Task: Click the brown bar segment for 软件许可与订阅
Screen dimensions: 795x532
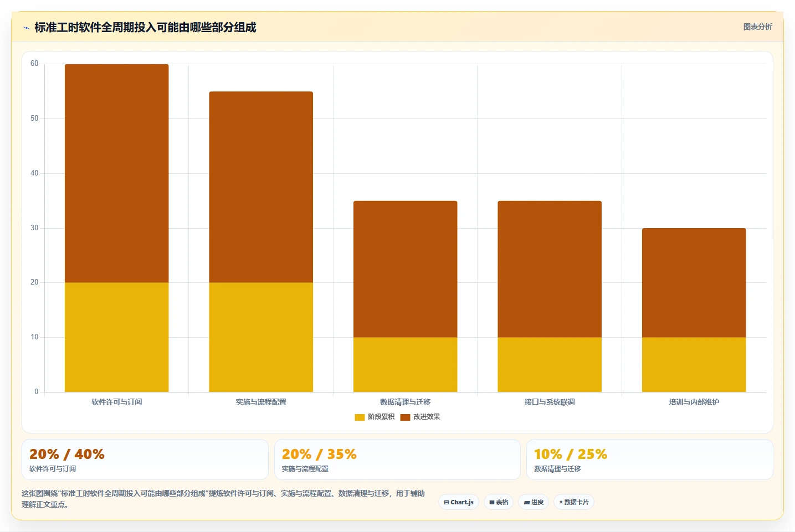Action: pos(117,173)
